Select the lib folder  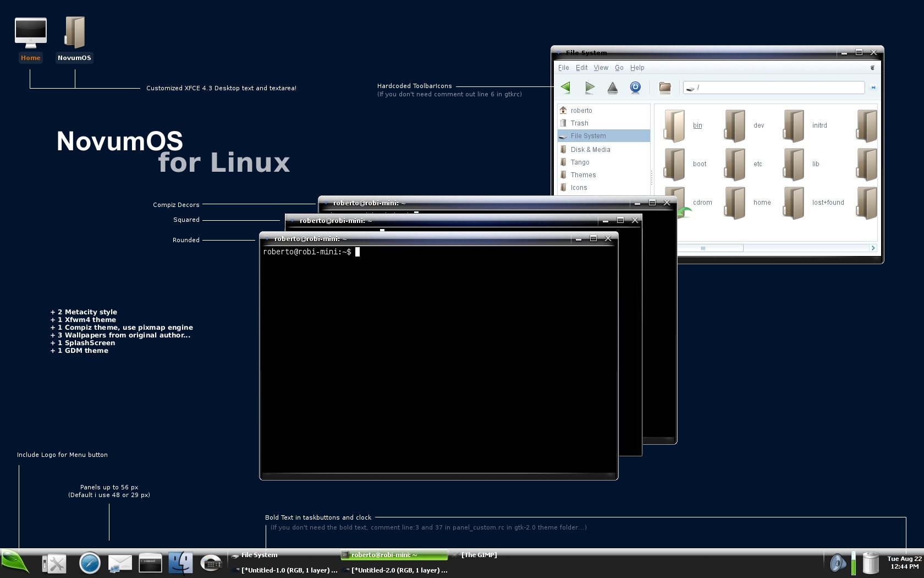point(794,165)
